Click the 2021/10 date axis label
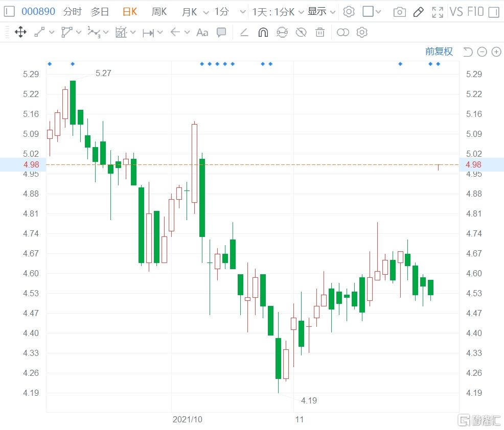Image resolution: width=504 pixels, height=430 pixels. tap(188, 419)
